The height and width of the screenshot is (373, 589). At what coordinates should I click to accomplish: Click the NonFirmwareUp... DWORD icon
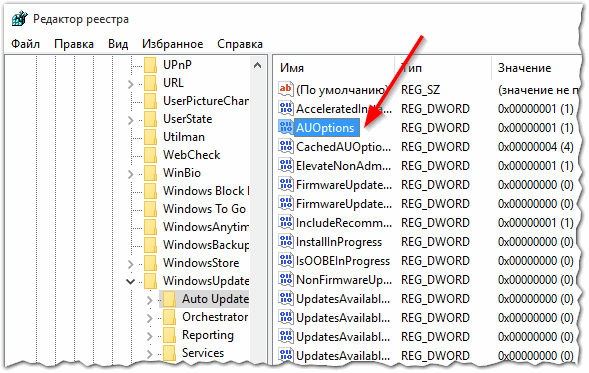(285, 279)
